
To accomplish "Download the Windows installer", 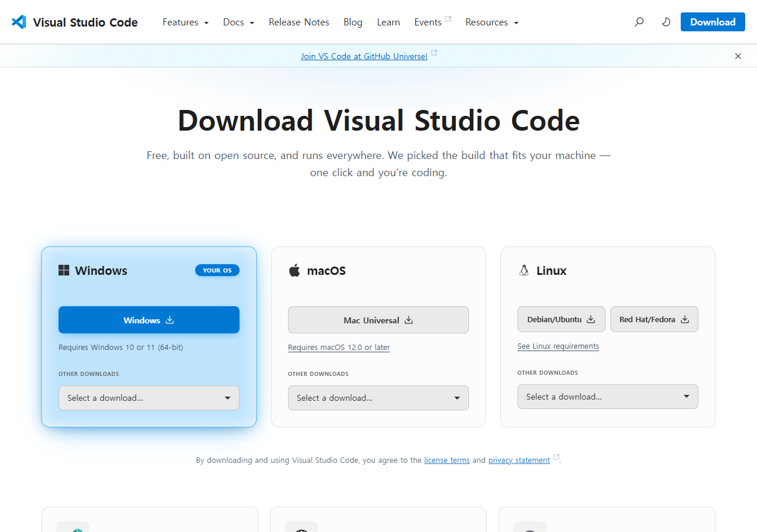I will (149, 320).
